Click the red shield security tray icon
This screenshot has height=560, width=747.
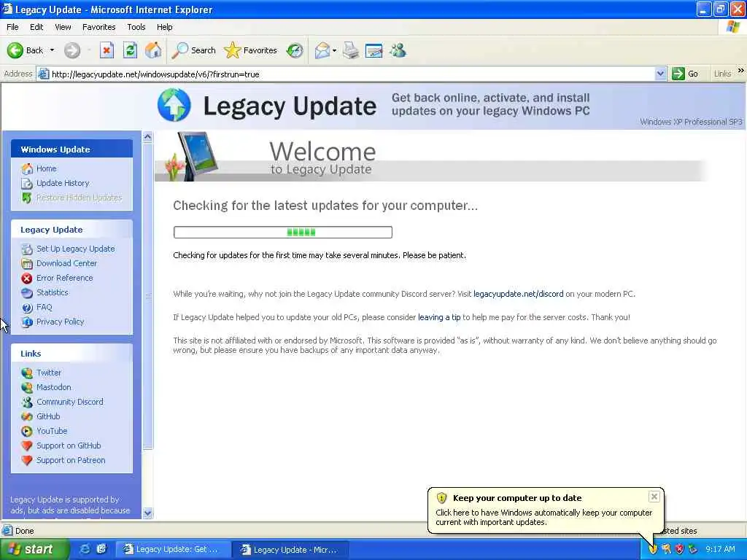pyautogui.click(x=680, y=550)
